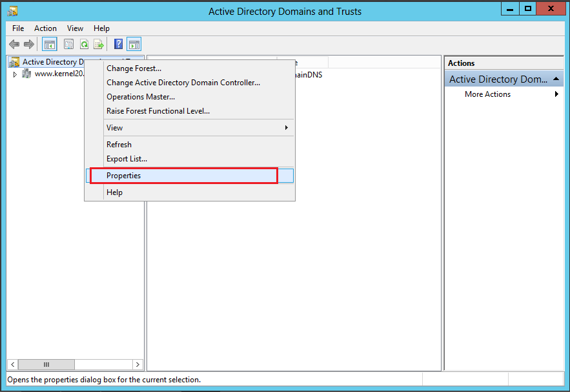The height and width of the screenshot is (392, 570).
Task: Choose Change Forest... from context menu
Action: tap(189, 68)
